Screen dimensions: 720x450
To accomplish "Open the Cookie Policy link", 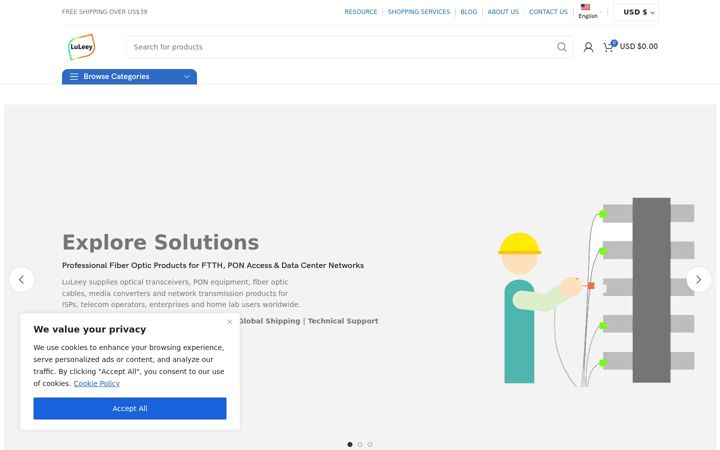I will pos(96,383).
